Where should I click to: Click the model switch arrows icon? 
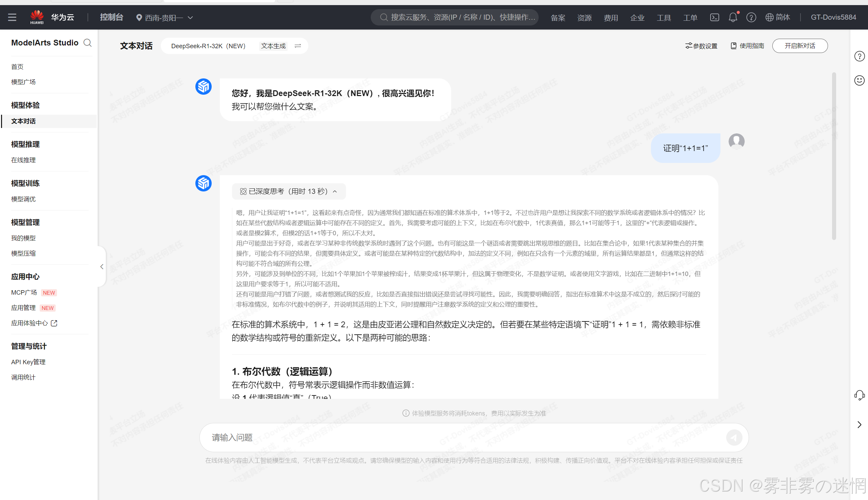tap(297, 46)
